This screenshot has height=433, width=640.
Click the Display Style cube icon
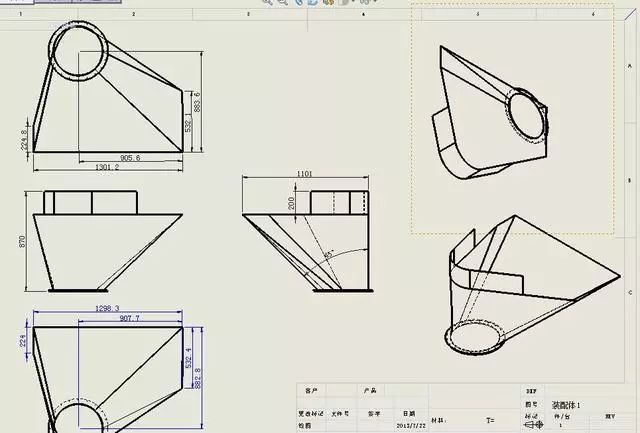pyautogui.click(x=343, y=3)
